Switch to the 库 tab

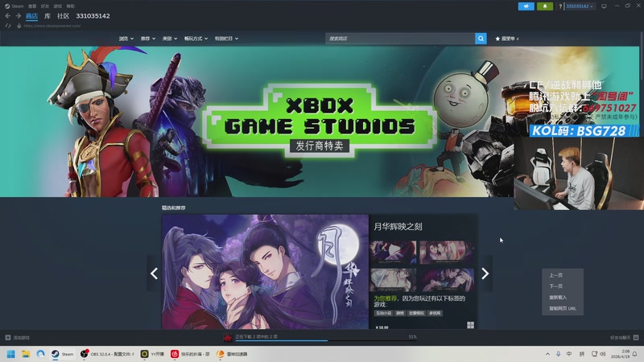click(x=47, y=16)
